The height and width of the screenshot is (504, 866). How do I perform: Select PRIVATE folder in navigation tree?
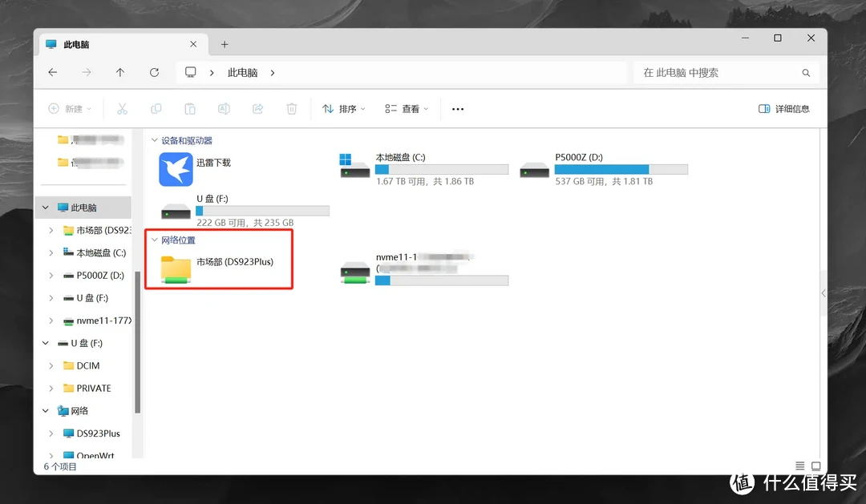click(x=87, y=388)
